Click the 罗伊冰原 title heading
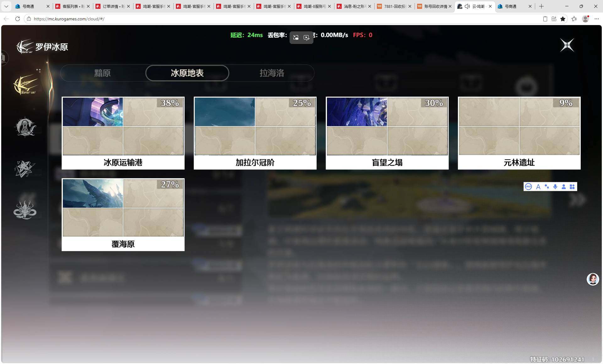This screenshot has width=603, height=364. (52, 47)
